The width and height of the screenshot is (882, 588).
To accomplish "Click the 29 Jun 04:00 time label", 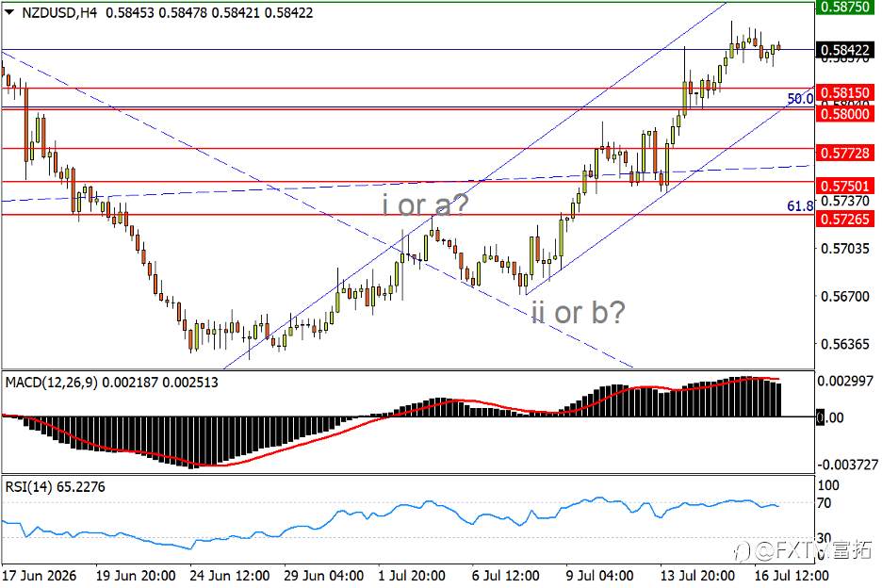I will tap(323, 576).
